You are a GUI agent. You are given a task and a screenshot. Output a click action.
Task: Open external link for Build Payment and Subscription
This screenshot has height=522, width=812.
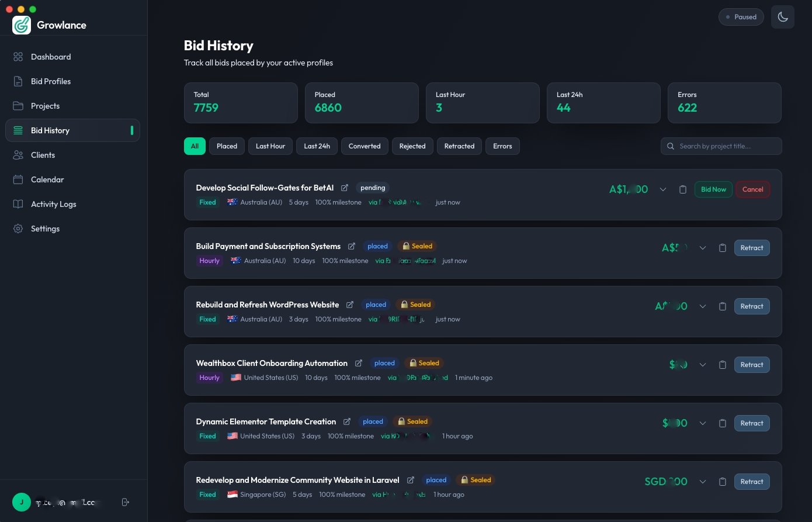[352, 246]
